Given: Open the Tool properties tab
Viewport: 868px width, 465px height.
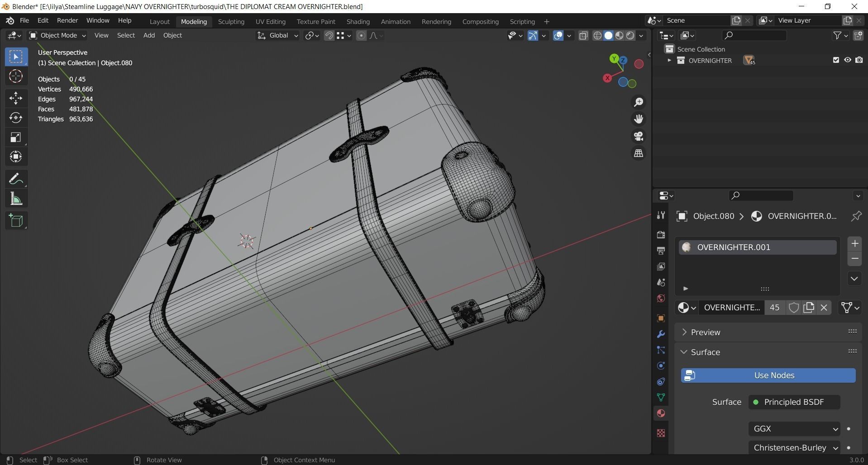Looking at the screenshot, I should click(x=661, y=215).
